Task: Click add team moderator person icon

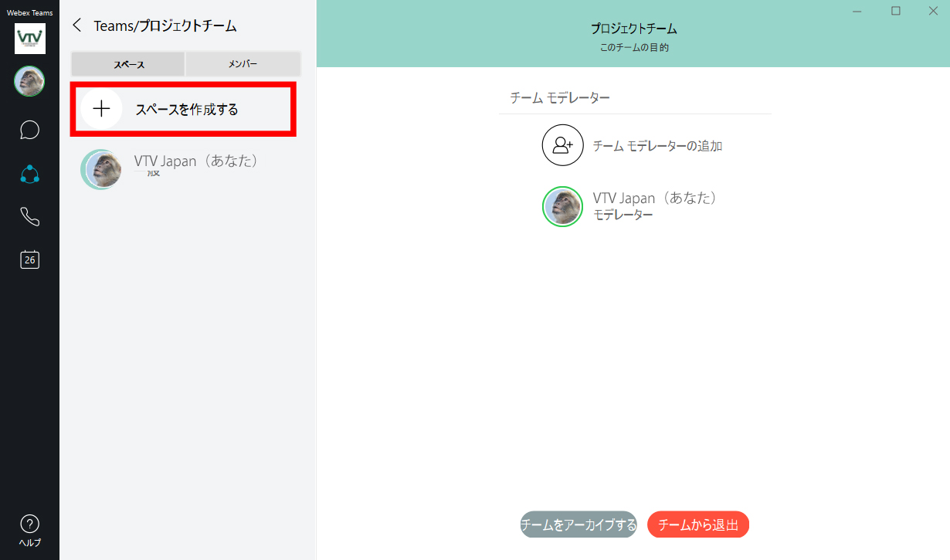Action: coord(562,145)
